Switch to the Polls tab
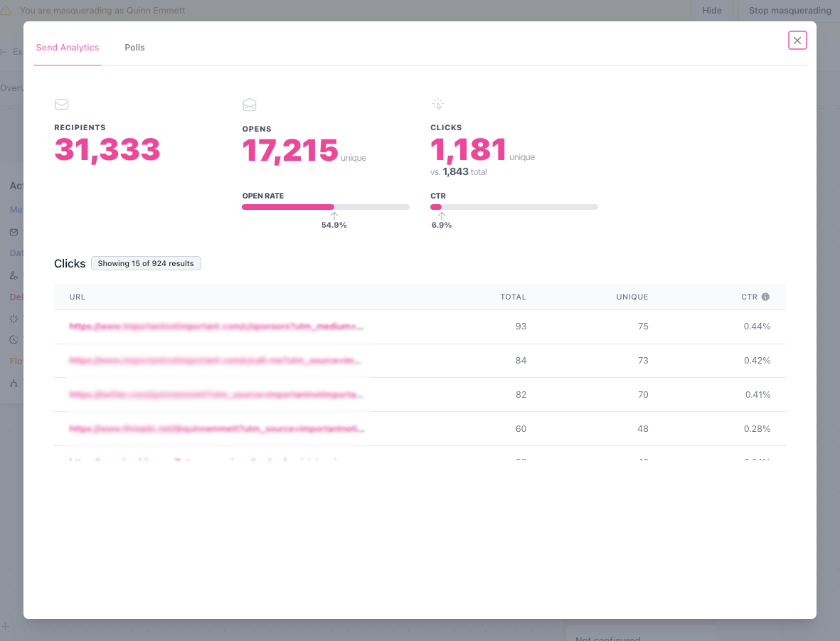The height and width of the screenshot is (641, 840). click(134, 47)
